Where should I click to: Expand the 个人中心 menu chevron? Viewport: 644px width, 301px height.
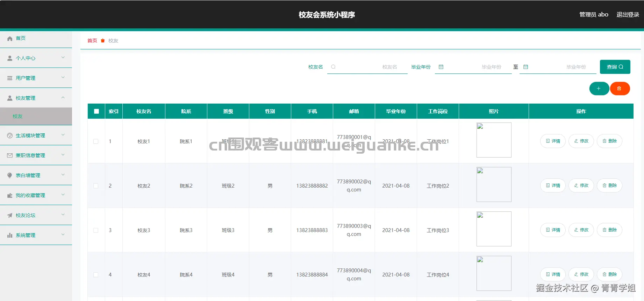pos(63,58)
